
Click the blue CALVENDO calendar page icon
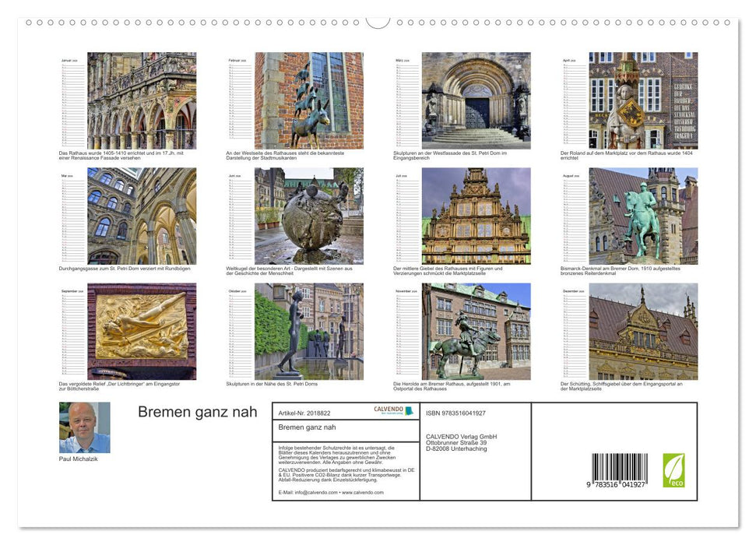coord(409,410)
